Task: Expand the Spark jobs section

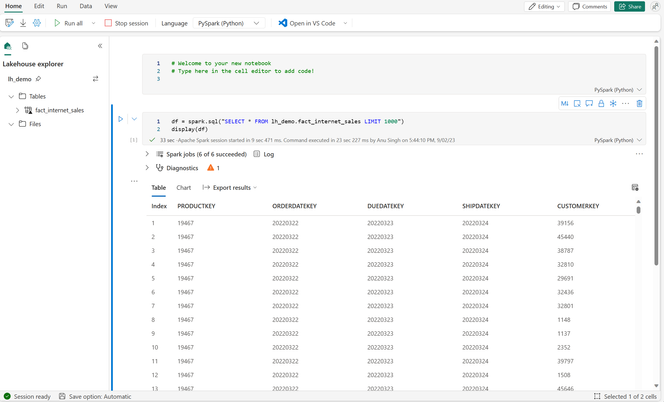Action: click(x=147, y=154)
